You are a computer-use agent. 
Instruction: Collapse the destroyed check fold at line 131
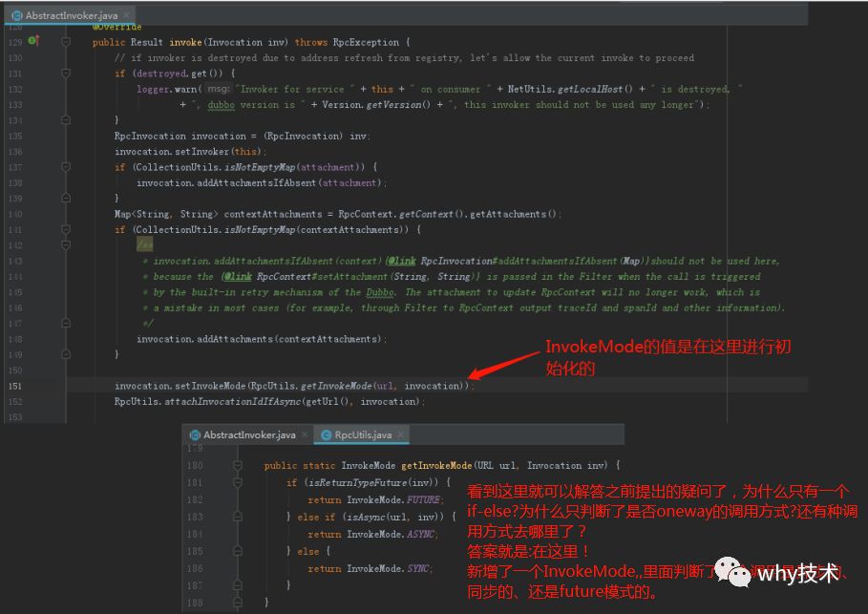pyautogui.click(x=66, y=74)
